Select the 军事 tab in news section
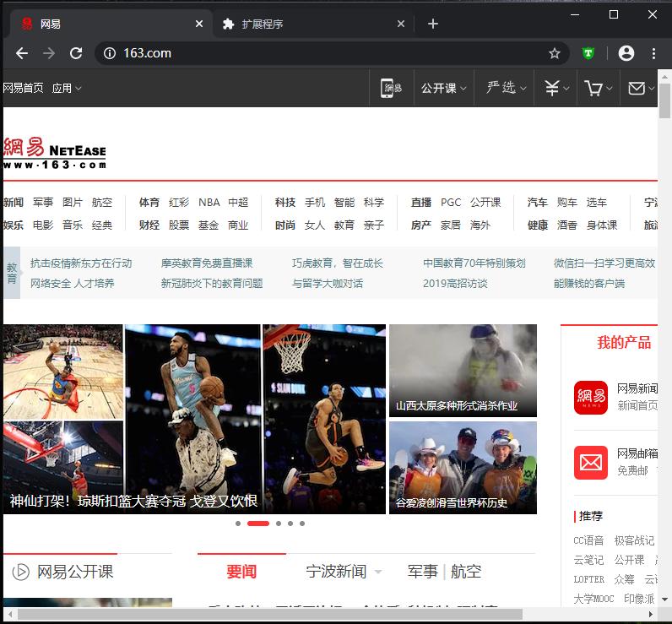Viewport: 672px width, 624px height. point(423,572)
